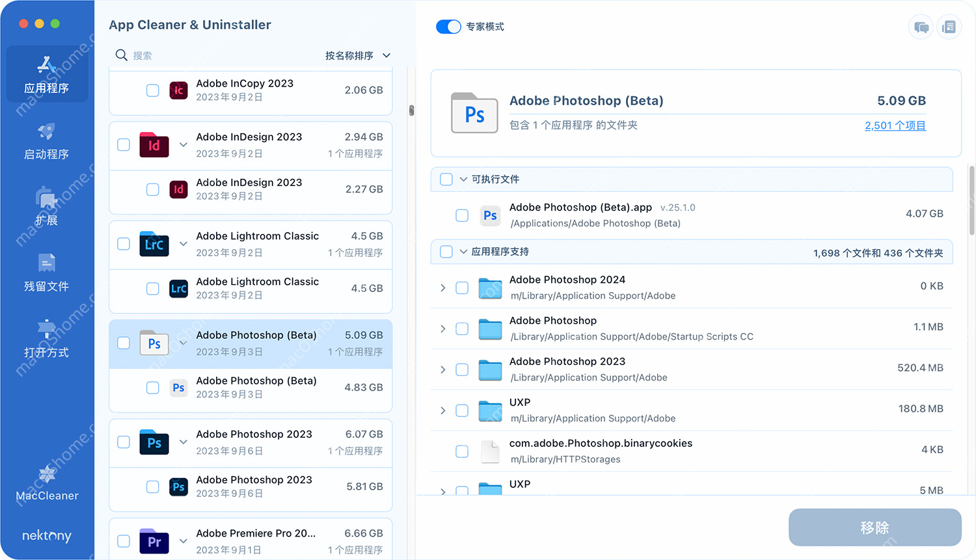Select all items under 可执行文件

point(446,179)
